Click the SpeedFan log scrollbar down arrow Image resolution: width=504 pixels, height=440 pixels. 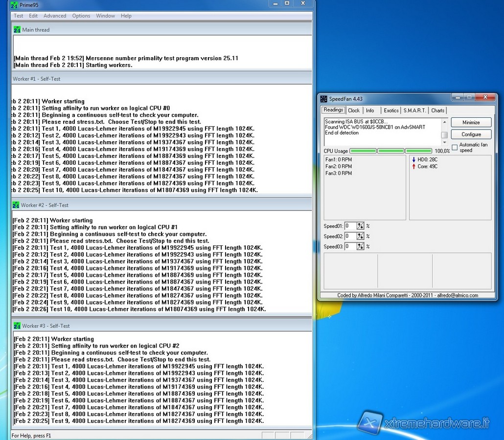coord(444,143)
